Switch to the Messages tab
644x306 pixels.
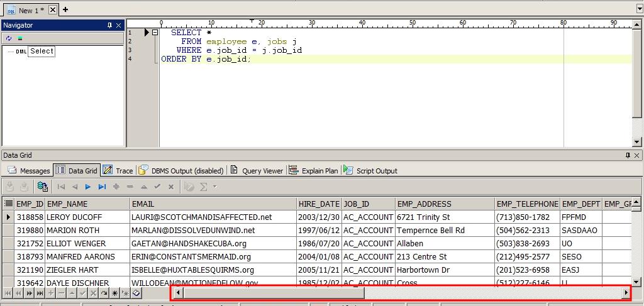click(x=28, y=170)
